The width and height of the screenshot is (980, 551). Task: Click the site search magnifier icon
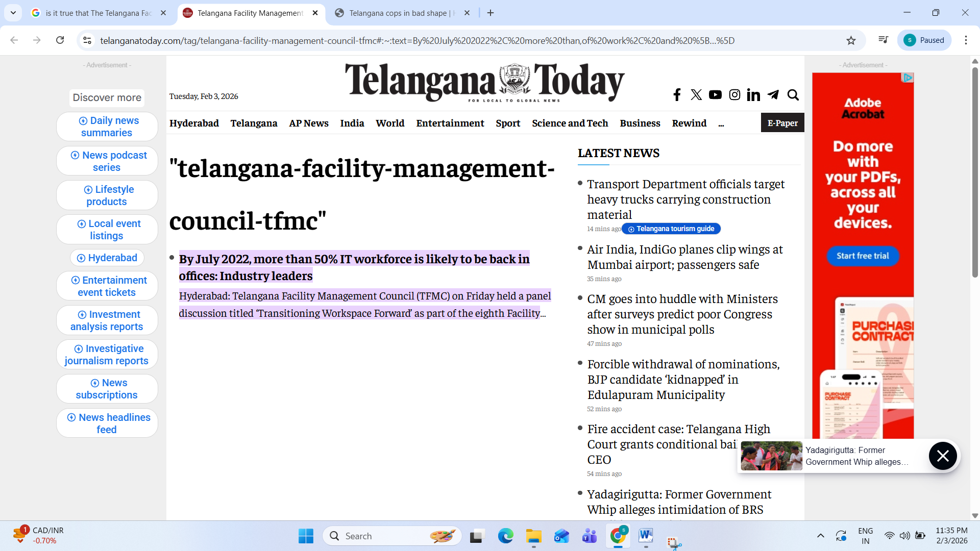point(793,95)
